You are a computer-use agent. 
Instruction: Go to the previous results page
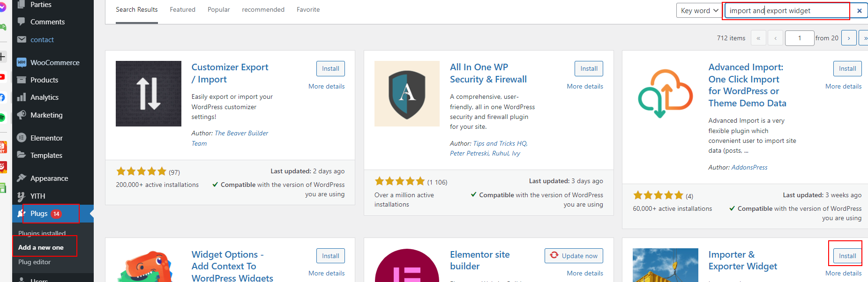(x=776, y=38)
